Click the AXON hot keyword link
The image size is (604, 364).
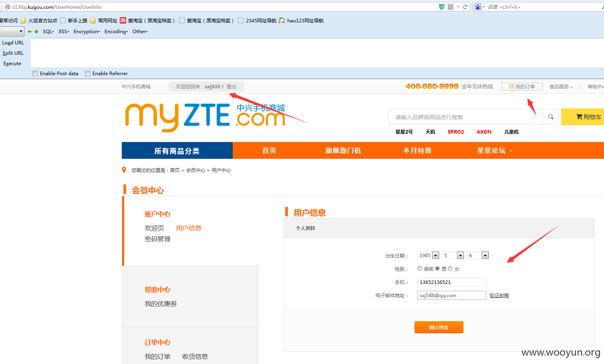point(484,132)
